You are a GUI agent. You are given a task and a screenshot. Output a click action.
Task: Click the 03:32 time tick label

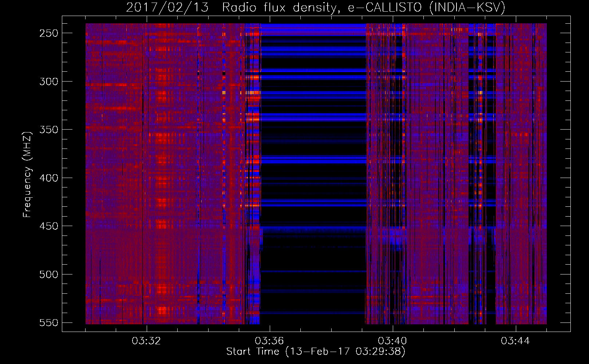click(x=146, y=341)
